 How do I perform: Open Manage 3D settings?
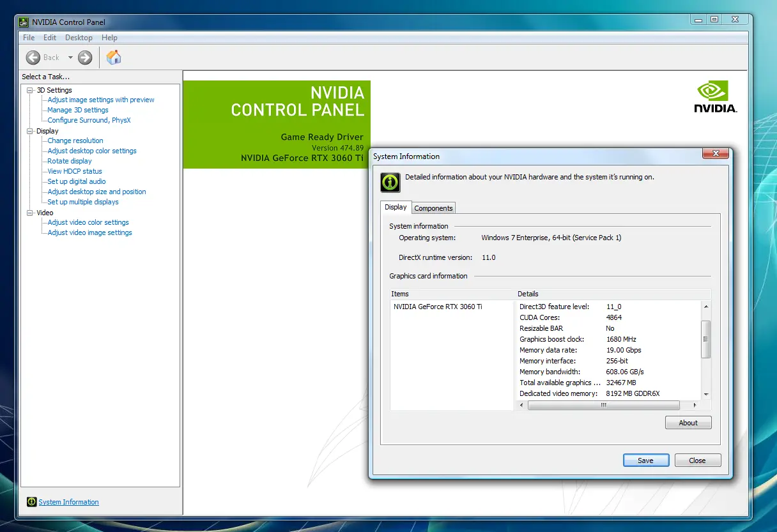[x=78, y=110]
